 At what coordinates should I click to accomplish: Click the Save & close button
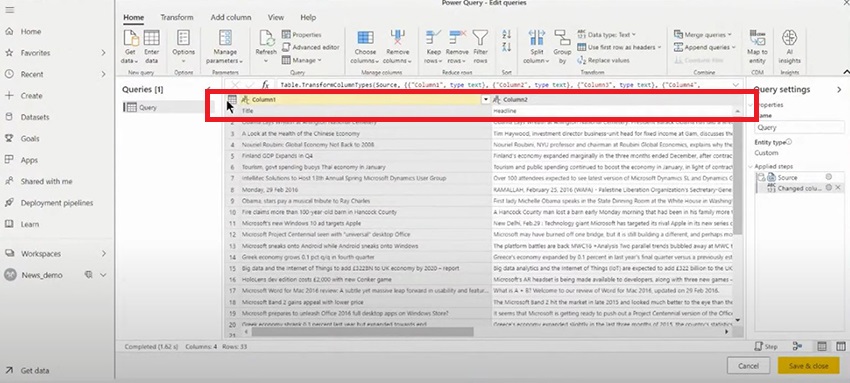(x=808, y=366)
